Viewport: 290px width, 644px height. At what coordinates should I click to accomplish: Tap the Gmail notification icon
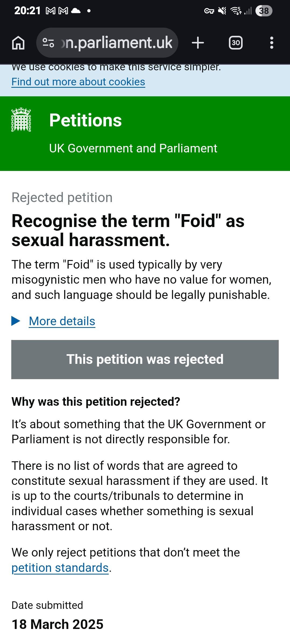click(51, 11)
